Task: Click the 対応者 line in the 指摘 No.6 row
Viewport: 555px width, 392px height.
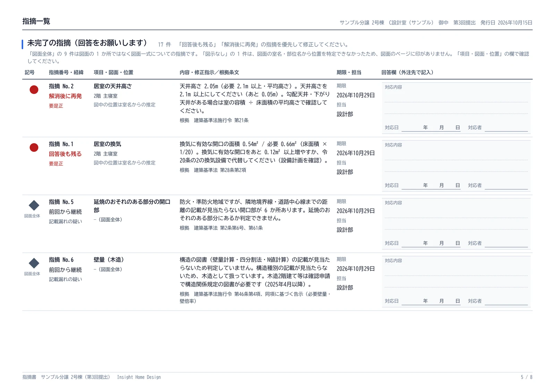Action: pos(506,302)
